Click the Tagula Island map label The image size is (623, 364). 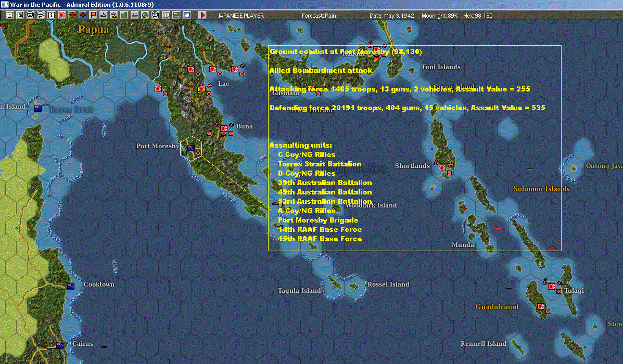[x=299, y=291]
